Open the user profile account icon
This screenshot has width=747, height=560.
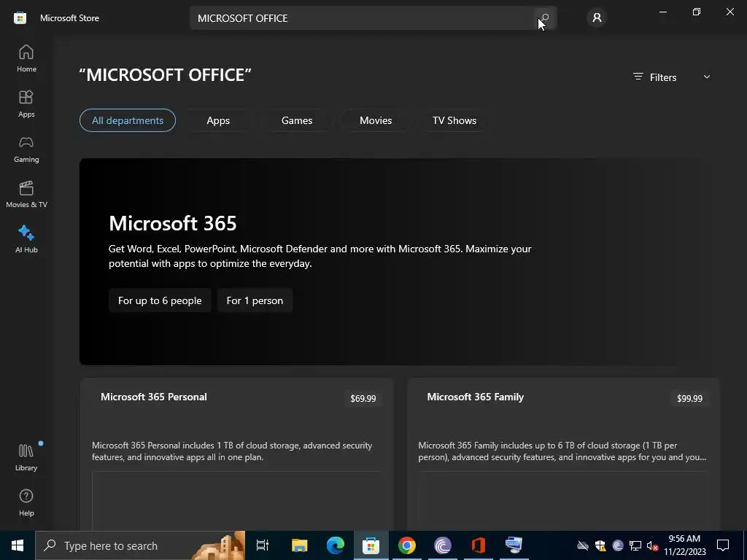[597, 18]
